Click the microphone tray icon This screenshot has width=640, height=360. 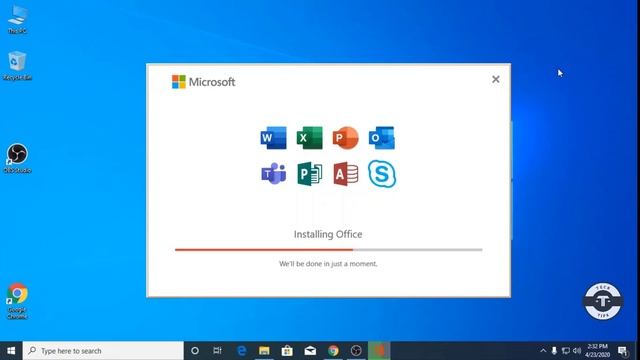click(x=554, y=351)
